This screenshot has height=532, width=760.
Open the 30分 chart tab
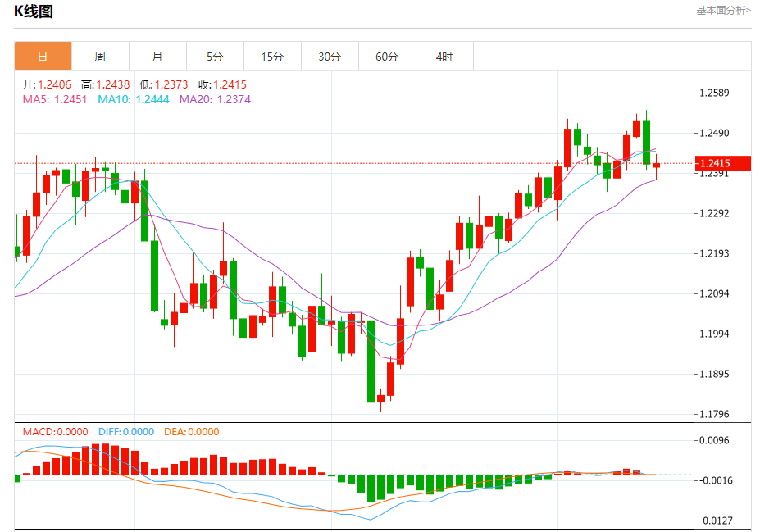coord(330,57)
